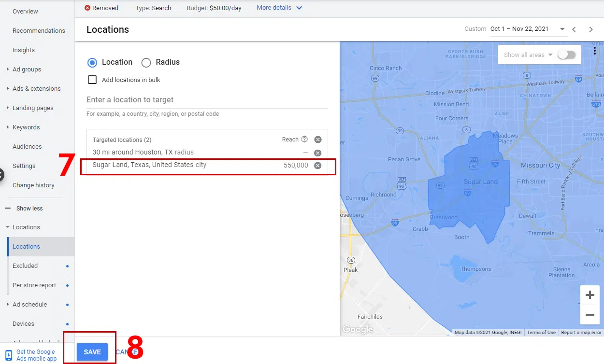
Task: Clear all targeted locations with header X
Action: pos(317,140)
